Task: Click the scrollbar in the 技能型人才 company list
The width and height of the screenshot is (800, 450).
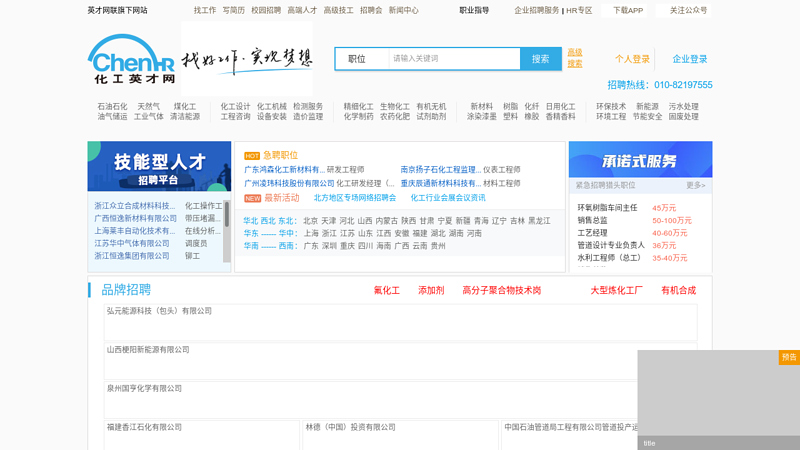Action: (x=227, y=214)
